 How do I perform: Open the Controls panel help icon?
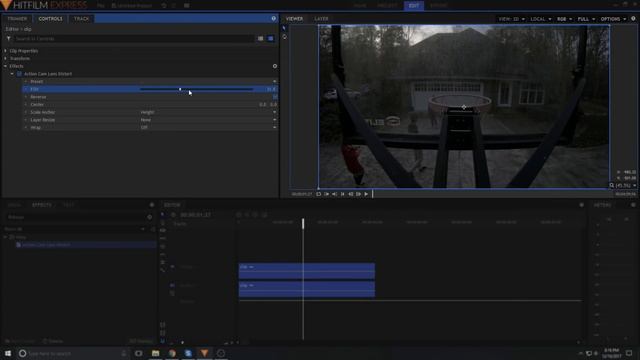click(x=273, y=18)
